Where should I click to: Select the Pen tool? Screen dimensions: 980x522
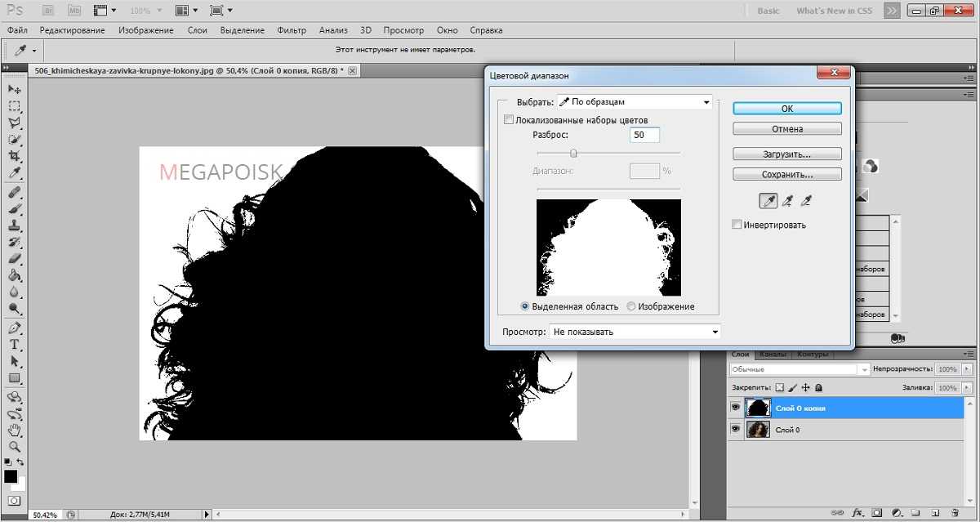point(14,328)
